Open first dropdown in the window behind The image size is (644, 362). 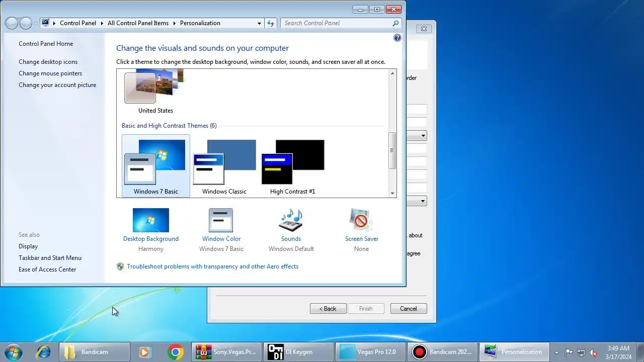(423, 136)
